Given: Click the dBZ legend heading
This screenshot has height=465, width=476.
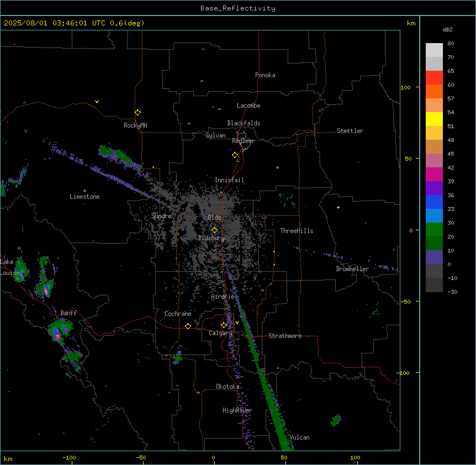Looking at the screenshot, I should point(447,30).
